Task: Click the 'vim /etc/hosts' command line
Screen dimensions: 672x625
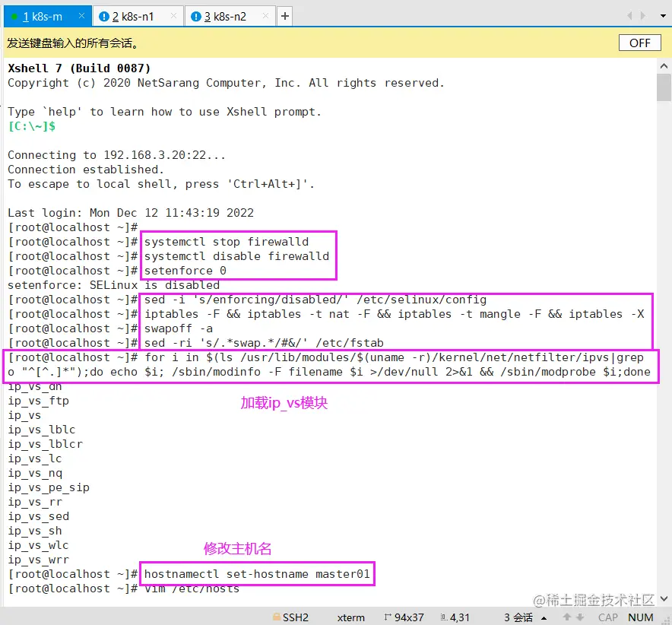Action: [x=192, y=589]
